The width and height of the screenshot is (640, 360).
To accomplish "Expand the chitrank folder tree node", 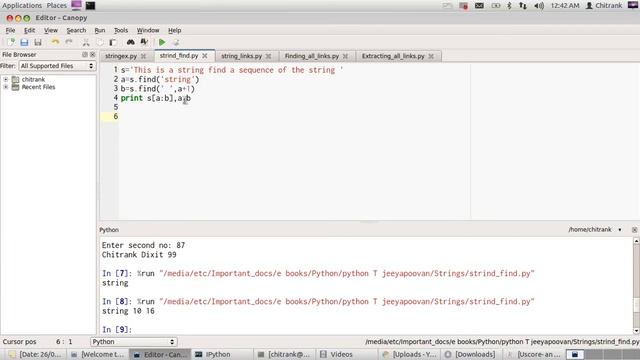I will point(6,79).
